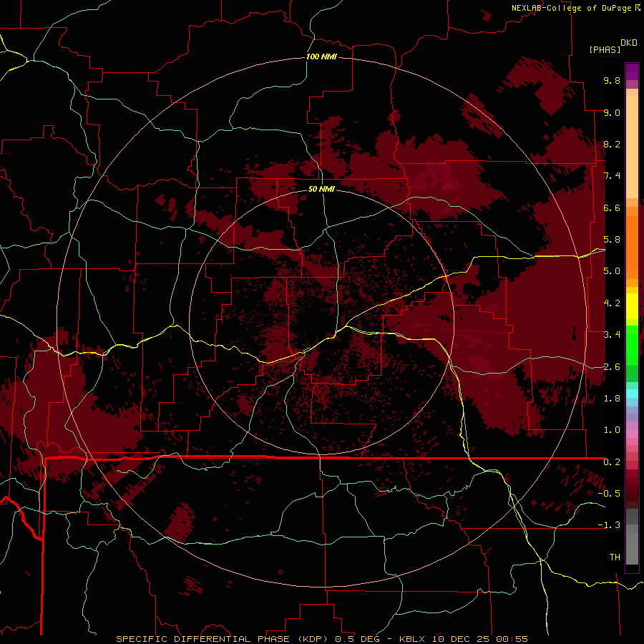Click the orange segment of the color bar
Image resolution: width=644 pixels, height=644 pixels.
coord(632,243)
